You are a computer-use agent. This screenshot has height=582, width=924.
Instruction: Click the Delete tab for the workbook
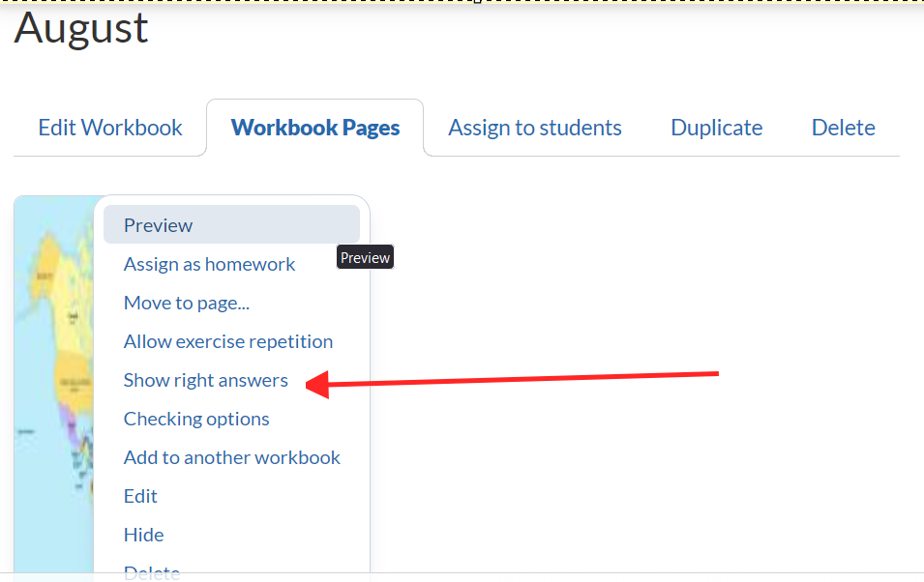pos(843,128)
